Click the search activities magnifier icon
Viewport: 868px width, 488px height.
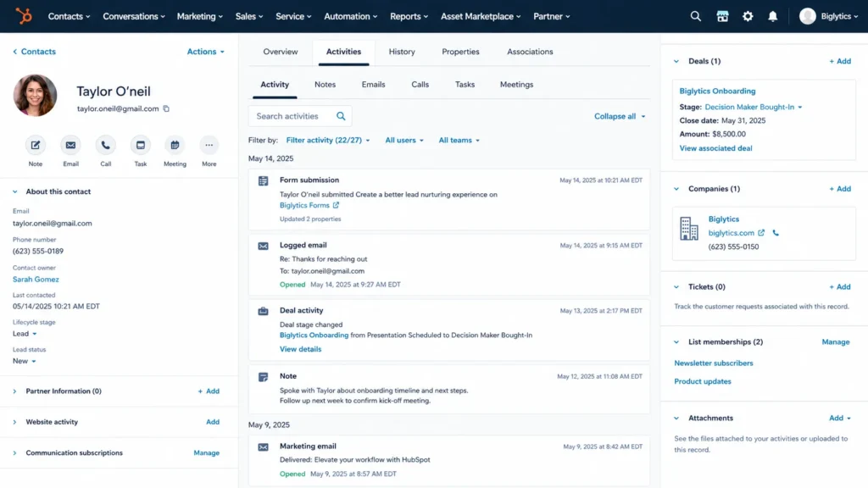(341, 116)
